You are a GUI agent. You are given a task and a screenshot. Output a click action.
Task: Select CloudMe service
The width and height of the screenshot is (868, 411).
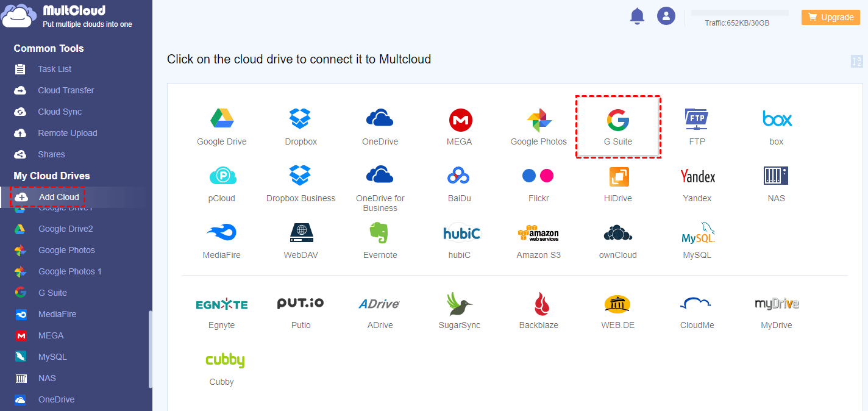[697, 312]
